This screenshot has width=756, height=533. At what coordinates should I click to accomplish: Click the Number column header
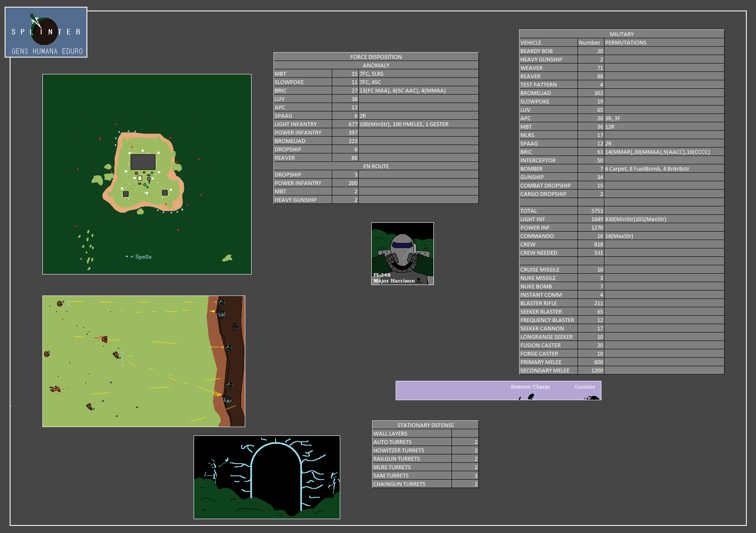point(589,42)
